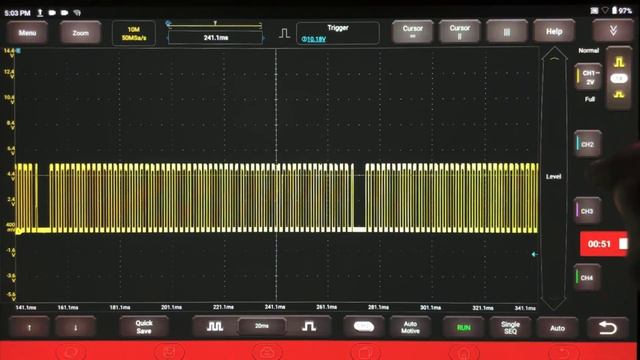Tap the back return arrow button
Image resolution: width=640 pixels, height=360 pixels.
pyautogui.click(x=607, y=328)
